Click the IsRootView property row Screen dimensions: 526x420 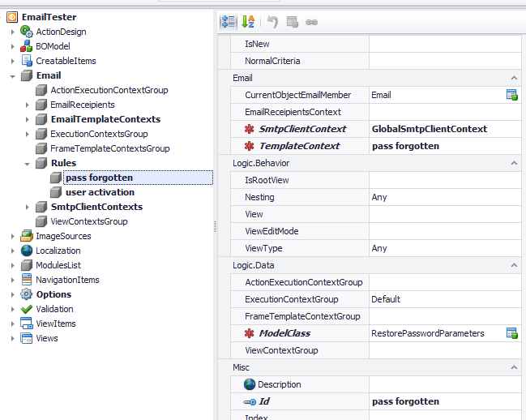375,180
